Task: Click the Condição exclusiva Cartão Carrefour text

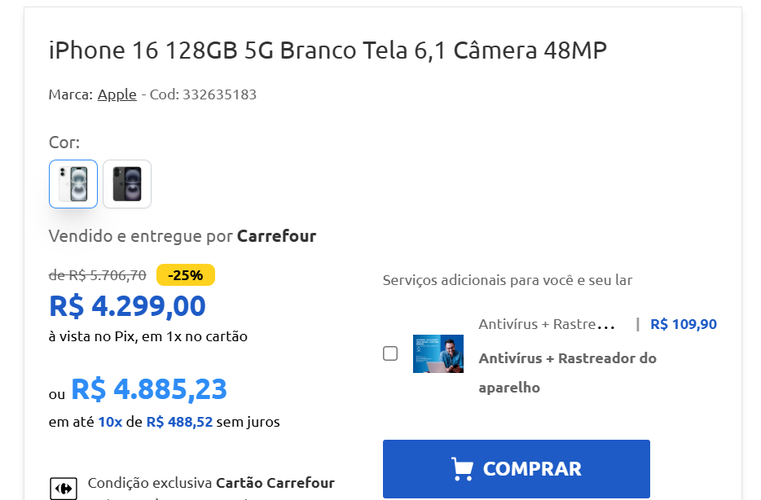Action: 211,483
